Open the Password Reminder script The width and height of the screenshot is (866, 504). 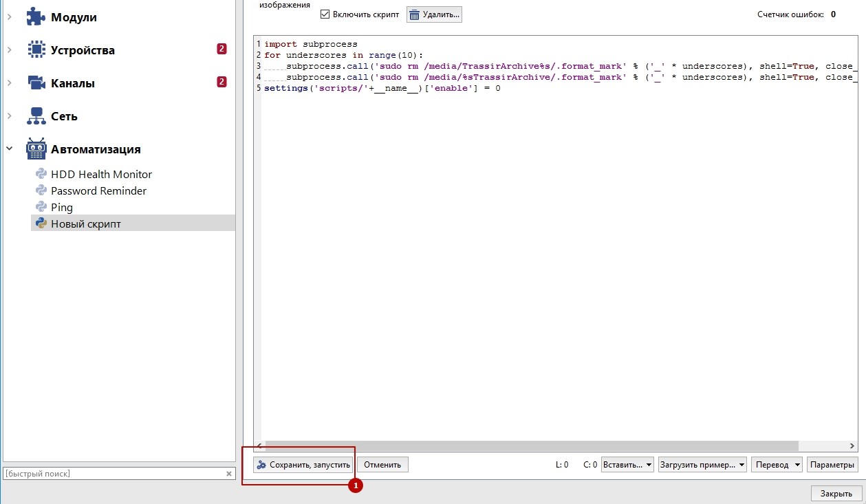(x=98, y=191)
